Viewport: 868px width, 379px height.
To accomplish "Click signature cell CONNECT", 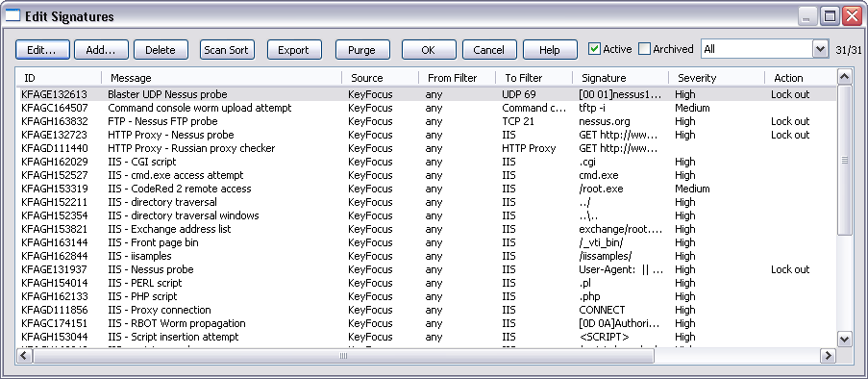I will point(602,310).
